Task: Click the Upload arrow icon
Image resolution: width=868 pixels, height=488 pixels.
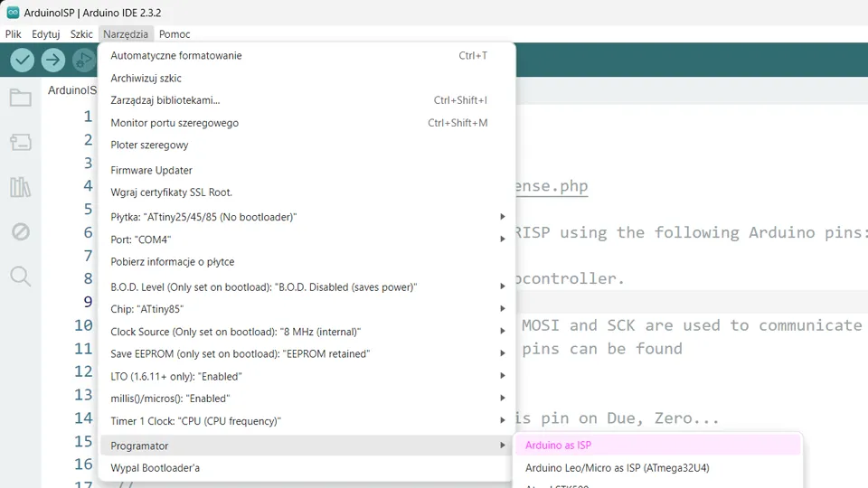Action: click(53, 60)
